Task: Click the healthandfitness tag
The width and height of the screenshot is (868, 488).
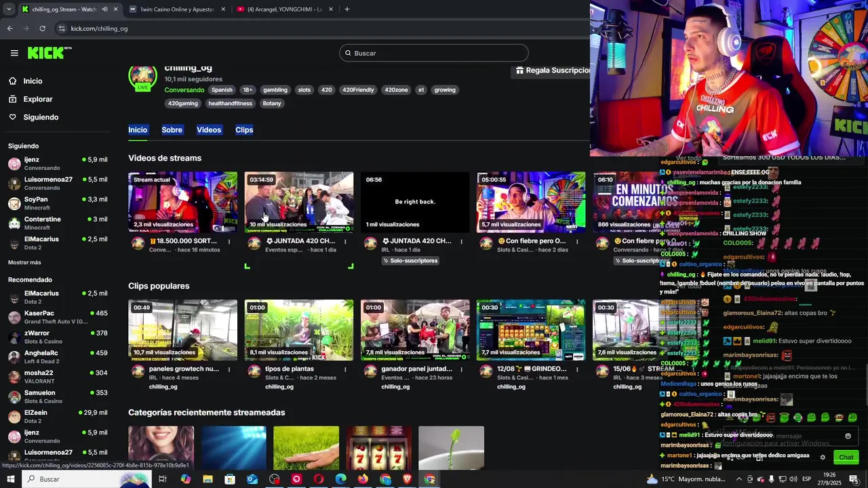Action: click(x=230, y=103)
